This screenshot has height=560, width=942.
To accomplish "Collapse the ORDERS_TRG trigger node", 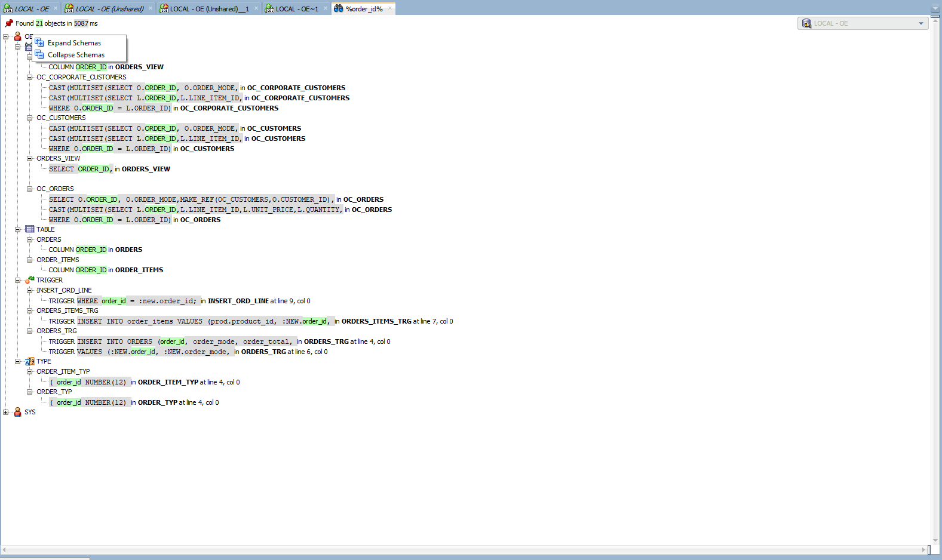I will pos(29,331).
